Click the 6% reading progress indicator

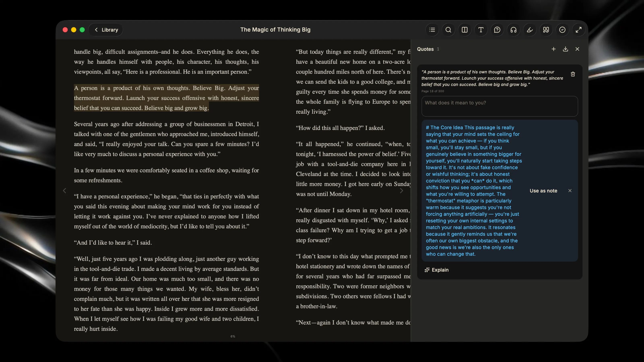233,336
